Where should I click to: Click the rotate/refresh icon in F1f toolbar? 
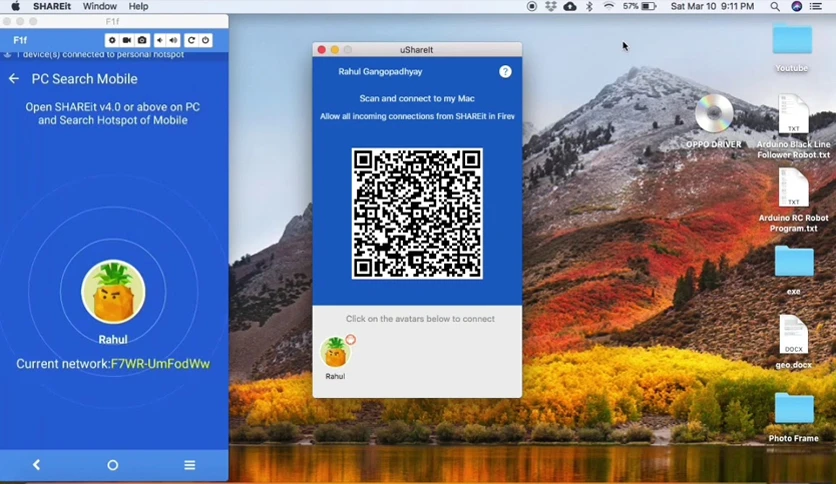[191, 40]
